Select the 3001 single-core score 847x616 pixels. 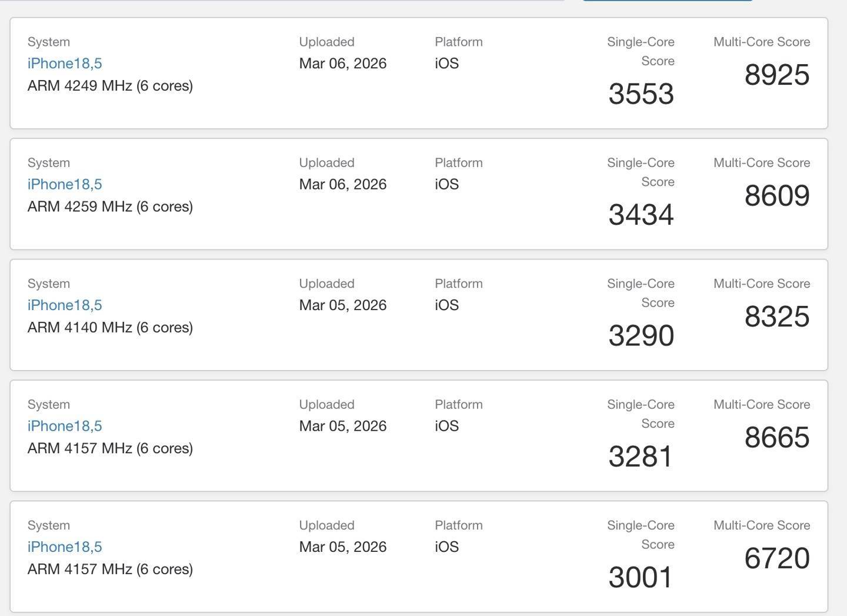[x=640, y=577]
